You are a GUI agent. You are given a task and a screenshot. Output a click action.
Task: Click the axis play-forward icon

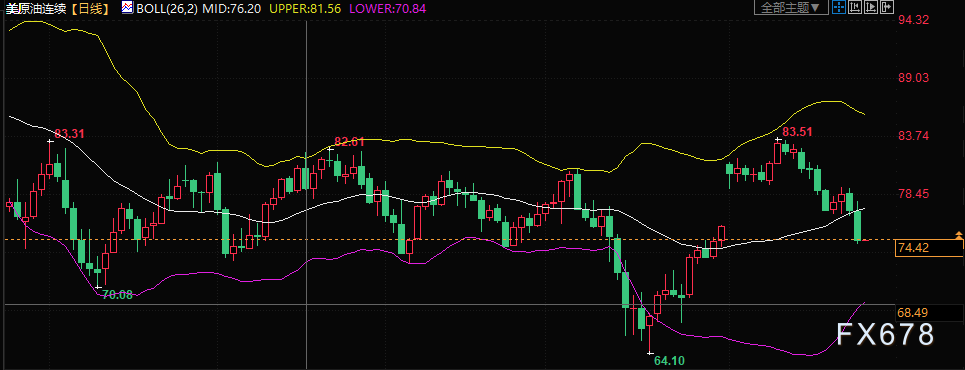871,7
